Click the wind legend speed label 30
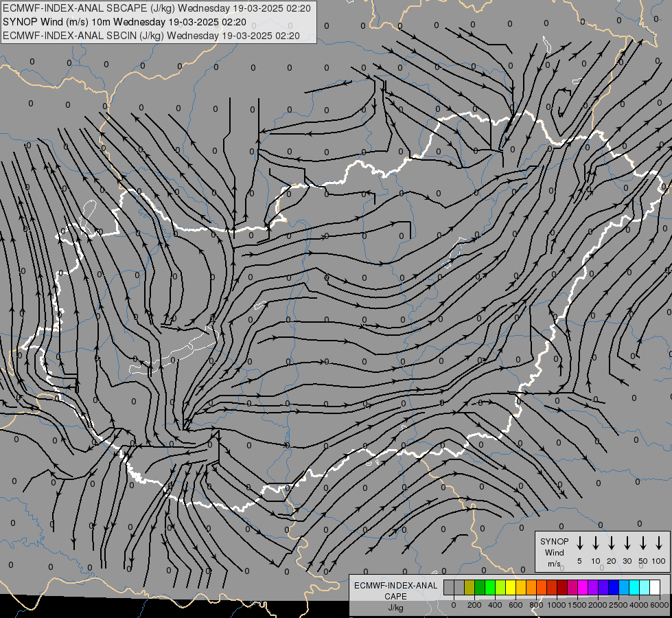Screen dimensions: 672x618 point(627,561)
